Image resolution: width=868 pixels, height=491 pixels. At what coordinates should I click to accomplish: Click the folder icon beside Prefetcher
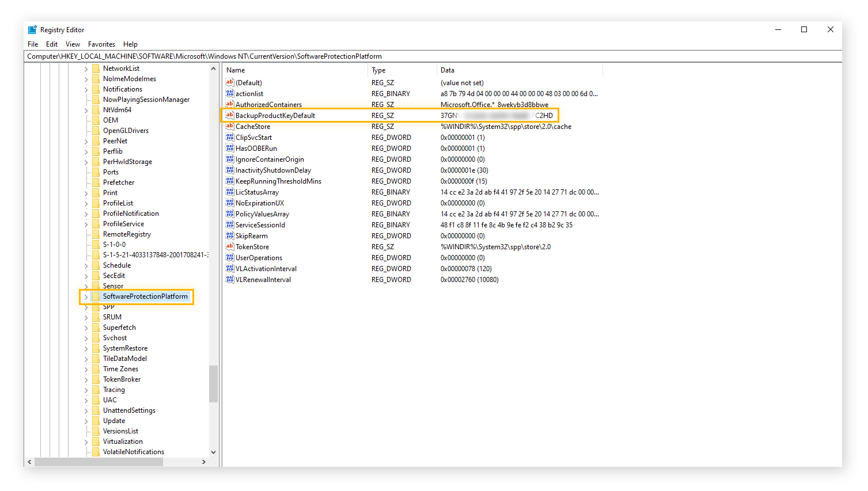tap(96, 182)
